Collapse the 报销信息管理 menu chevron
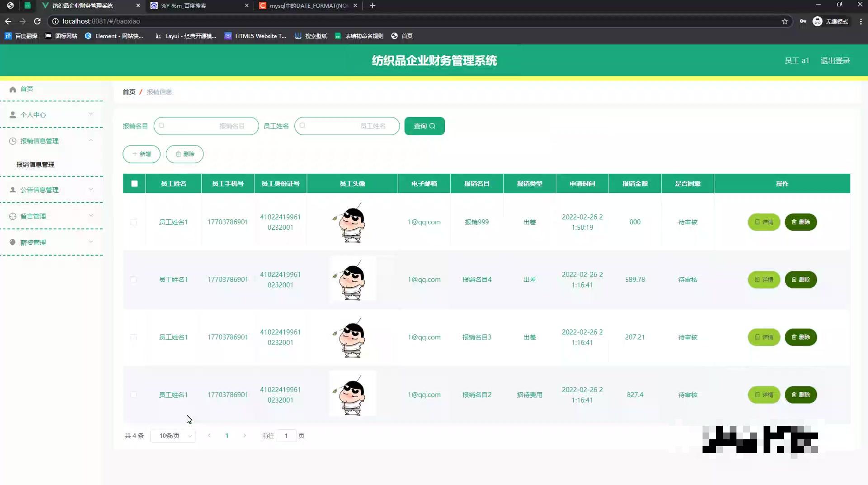The width and height of the screenshot is (868, 485). pyautogui.click(x=91, y=140)
